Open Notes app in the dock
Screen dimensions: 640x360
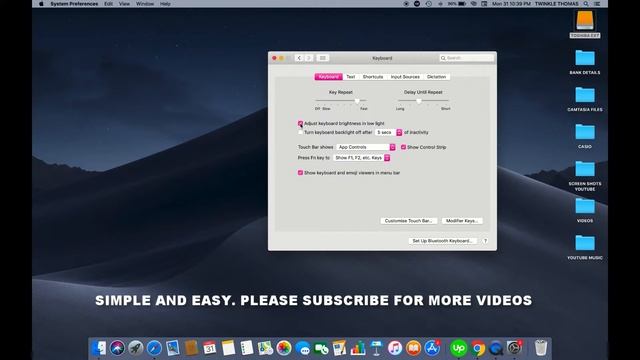pos(228,348)
